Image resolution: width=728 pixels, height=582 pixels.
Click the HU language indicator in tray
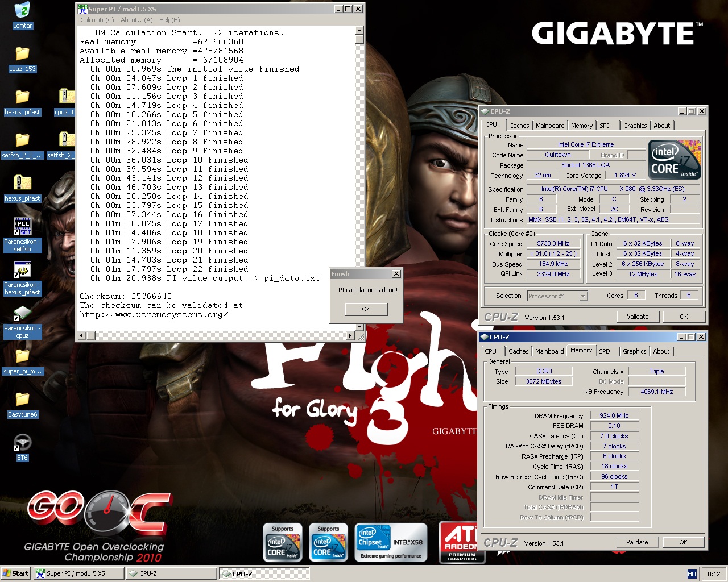[692, 574]
